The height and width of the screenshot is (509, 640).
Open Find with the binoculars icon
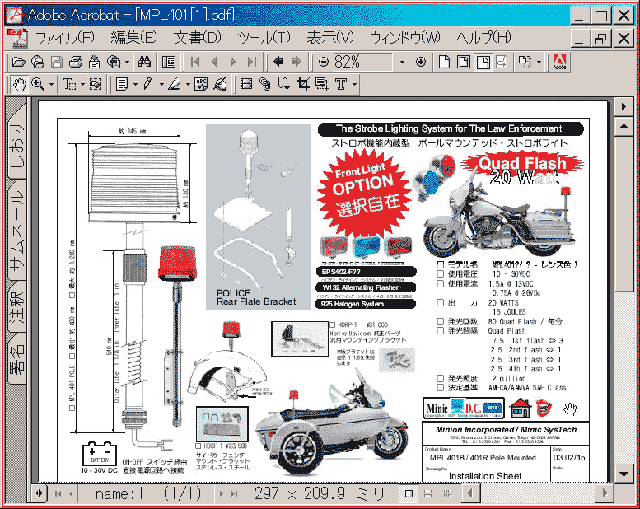click(144, 62)
